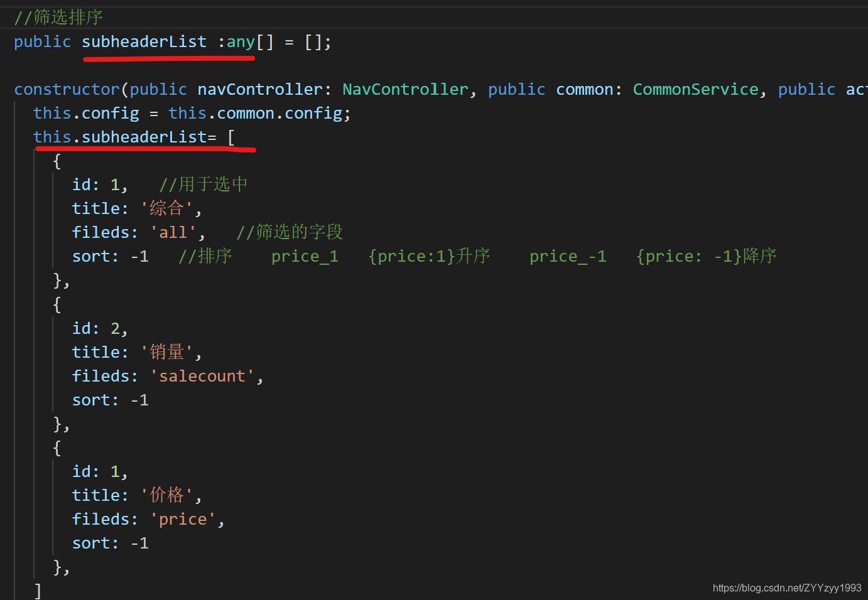Open the CSDN blog watermark link ZYYzyy1993
The image size is (868, 600).
point(787,588)
